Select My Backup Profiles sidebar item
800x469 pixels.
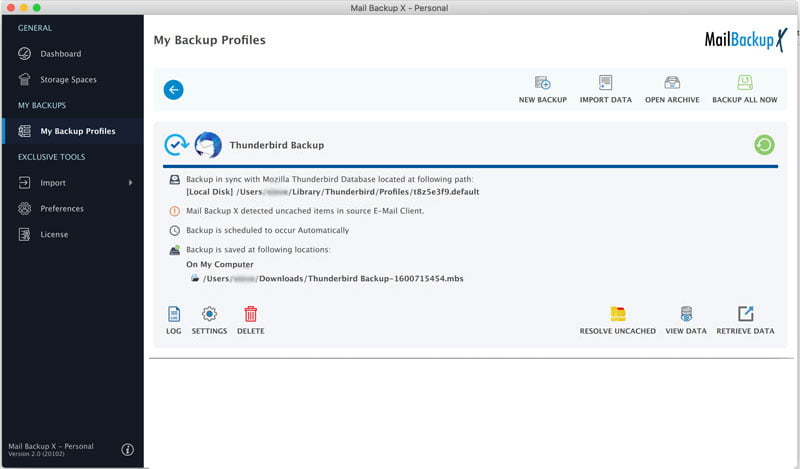72,131
